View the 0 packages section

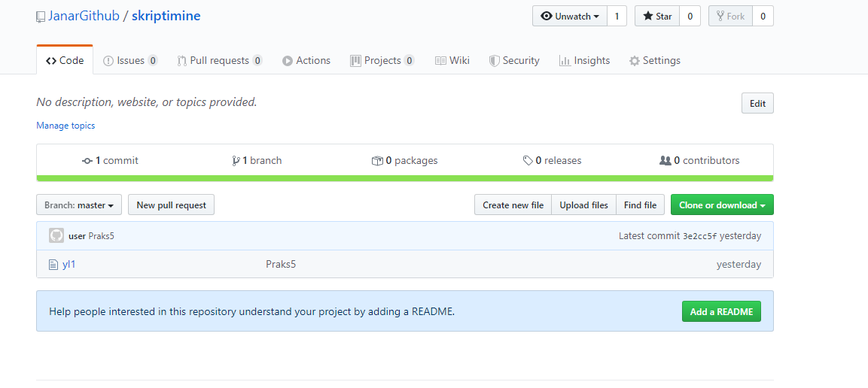(405, 160)
